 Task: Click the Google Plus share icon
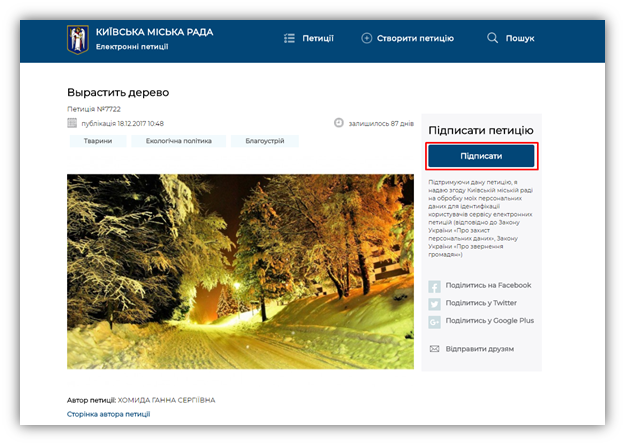click(434, 322)
